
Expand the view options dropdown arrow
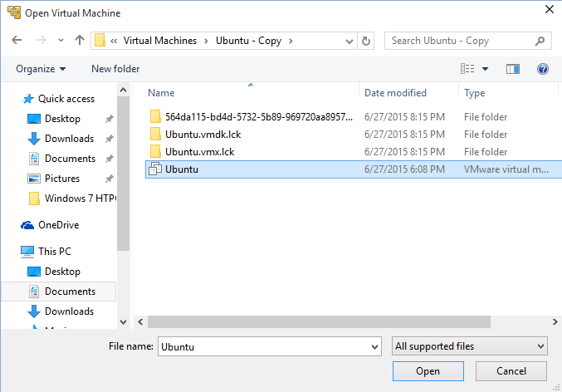click(x=485, y=69)
